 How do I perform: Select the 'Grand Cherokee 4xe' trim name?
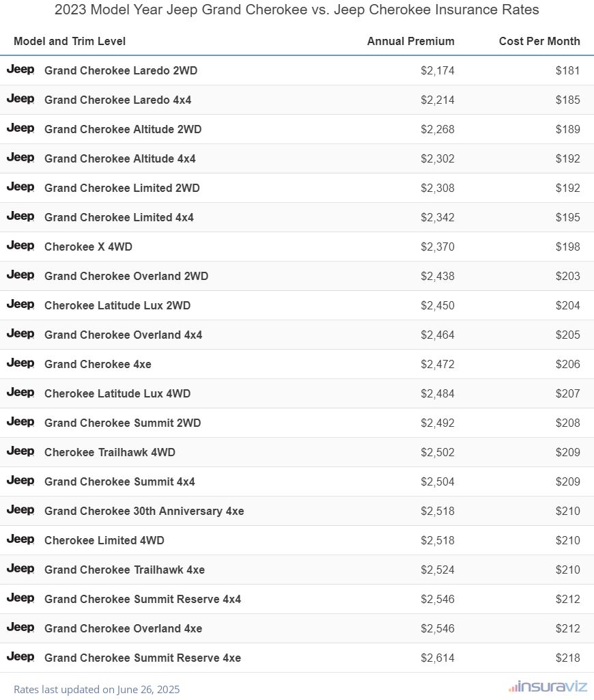[98, 364]
